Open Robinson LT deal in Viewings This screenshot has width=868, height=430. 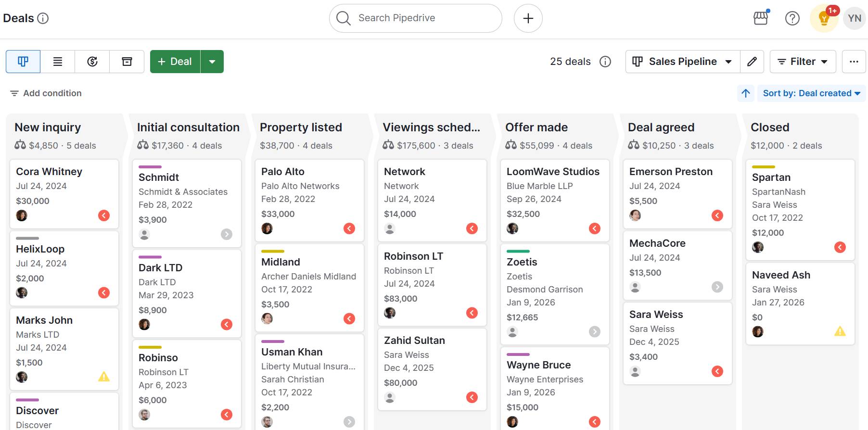click(x=432, y=285)
